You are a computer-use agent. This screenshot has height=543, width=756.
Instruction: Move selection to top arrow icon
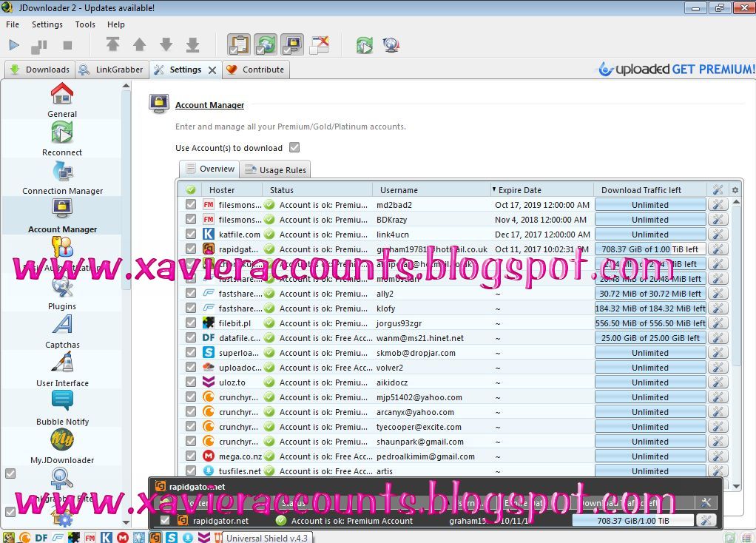113,44
